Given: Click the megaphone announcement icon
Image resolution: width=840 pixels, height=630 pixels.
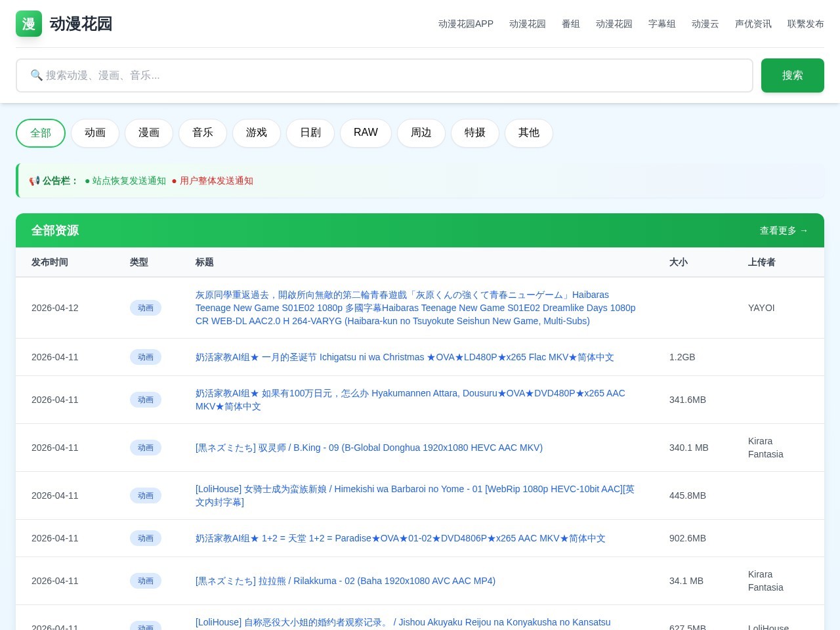Looking at the screenshot, I should pos(33,180).
